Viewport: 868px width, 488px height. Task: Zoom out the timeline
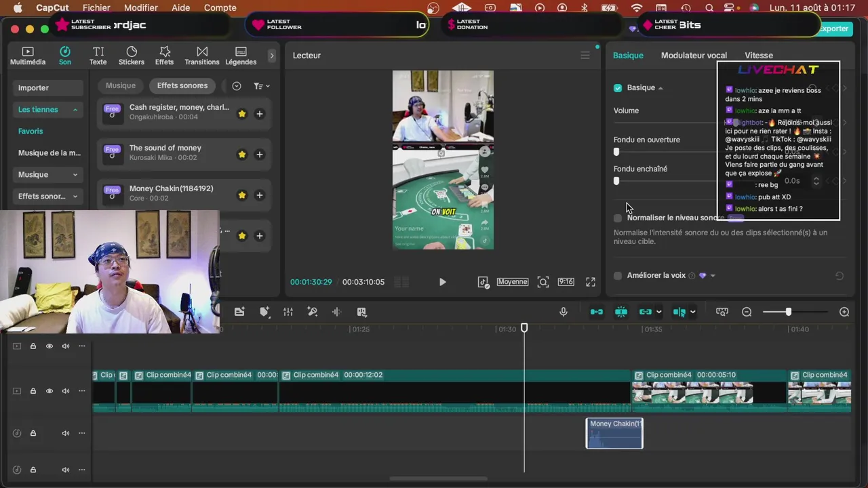click(x=747, y=312)
